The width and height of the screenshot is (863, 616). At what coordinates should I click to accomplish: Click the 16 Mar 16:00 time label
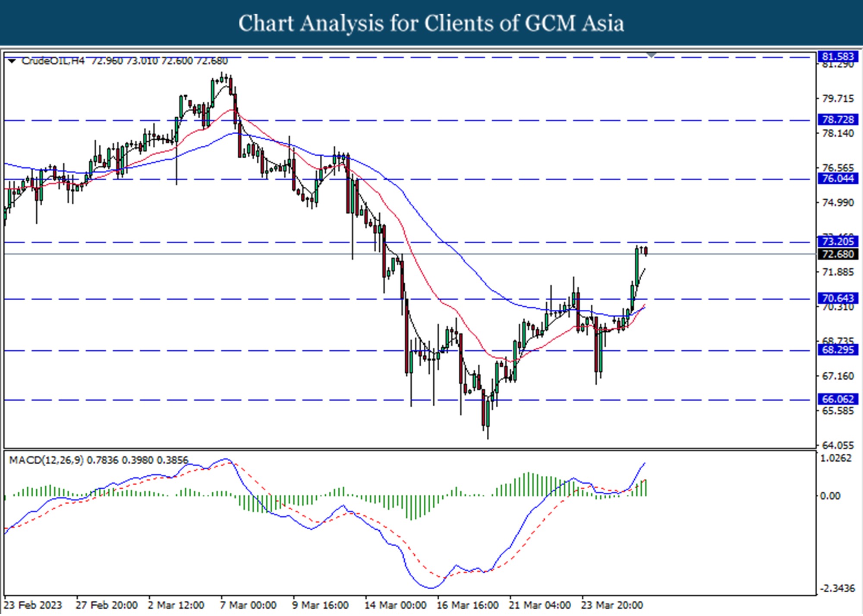(x=468, y=605)
